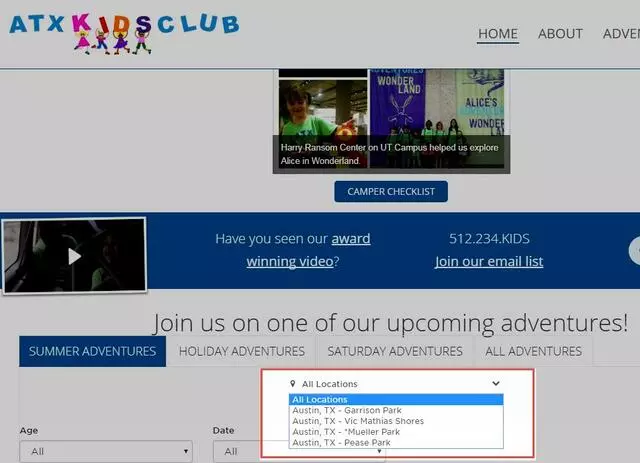Open the Age dropdown
640x463 pixels.
pyautogui.click(x=106, y=451)
